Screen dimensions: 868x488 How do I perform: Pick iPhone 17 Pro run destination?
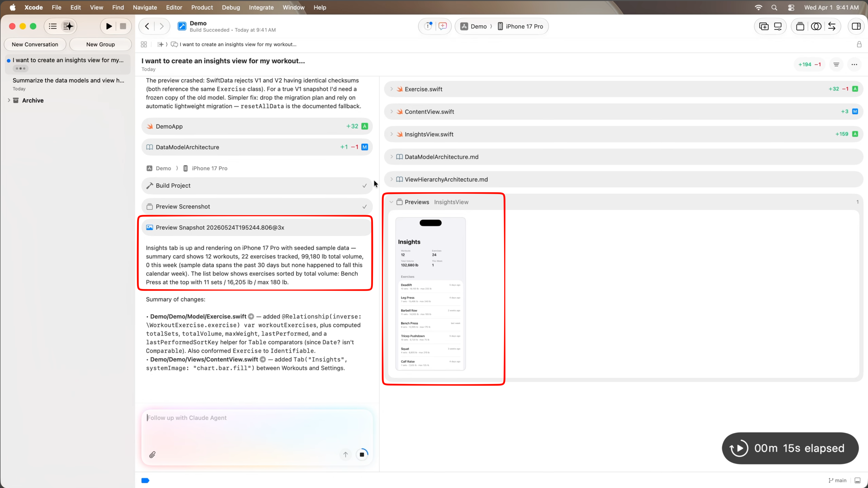(521, 26)
